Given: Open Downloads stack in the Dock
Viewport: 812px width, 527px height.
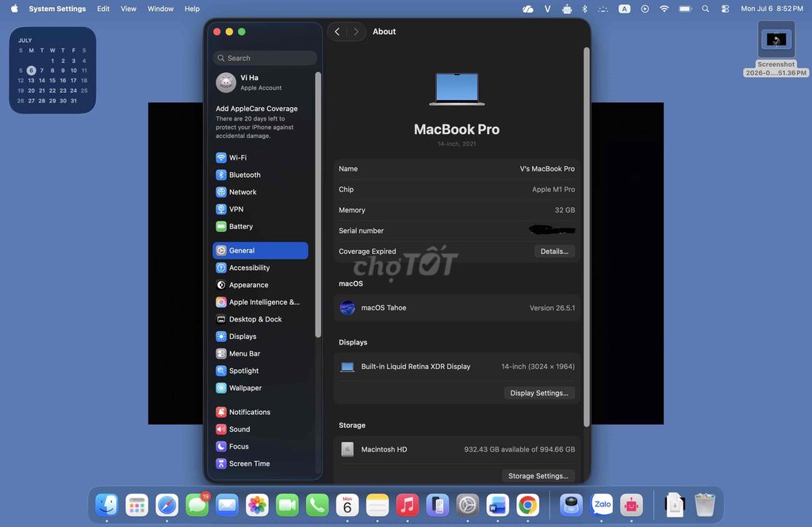Looking at the screenshot, I should [674, 505].
